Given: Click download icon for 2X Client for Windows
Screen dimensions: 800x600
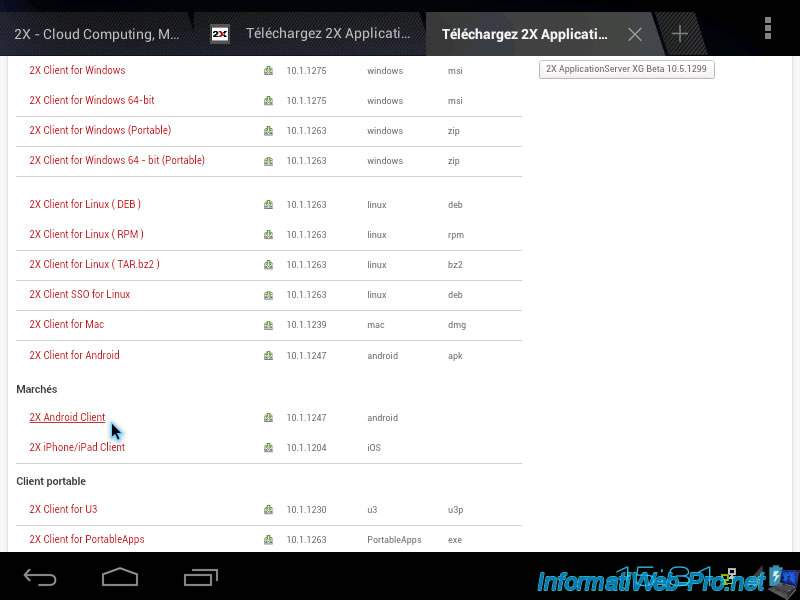Looking at the screenshot, I should tap(268, 71).
